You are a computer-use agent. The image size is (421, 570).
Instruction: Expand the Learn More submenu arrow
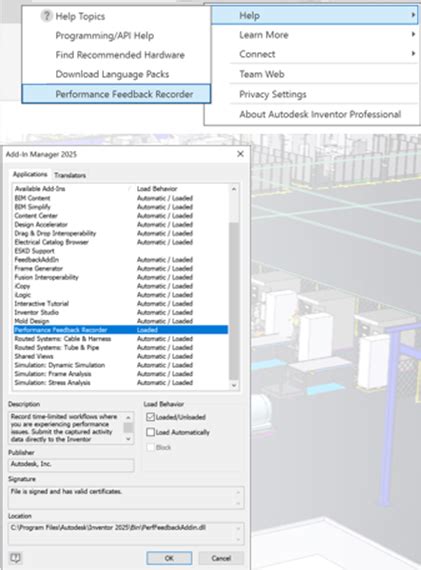pos(413,34)
